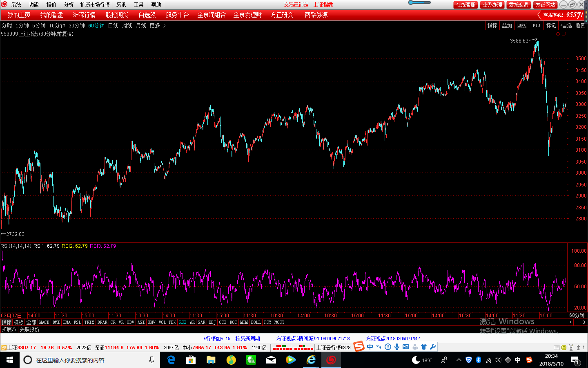The width and height of the screenshot is (588, 368).
Task: Click the Sogou microphone voice input icon
Action: [x=396, y=347]
